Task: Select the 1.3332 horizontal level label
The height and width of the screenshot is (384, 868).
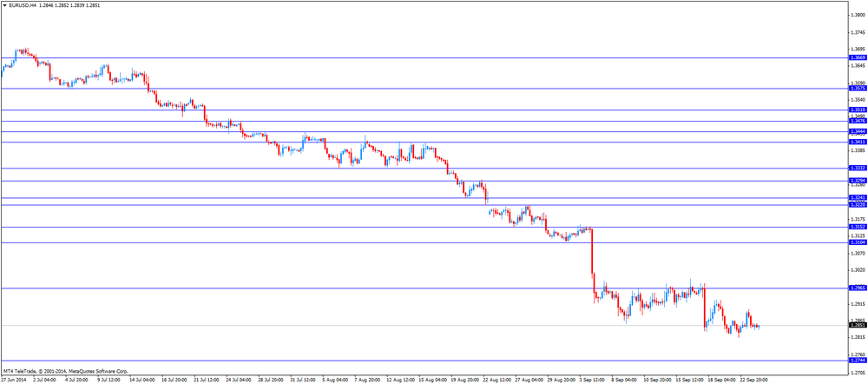Action: [x=858, y=168]
